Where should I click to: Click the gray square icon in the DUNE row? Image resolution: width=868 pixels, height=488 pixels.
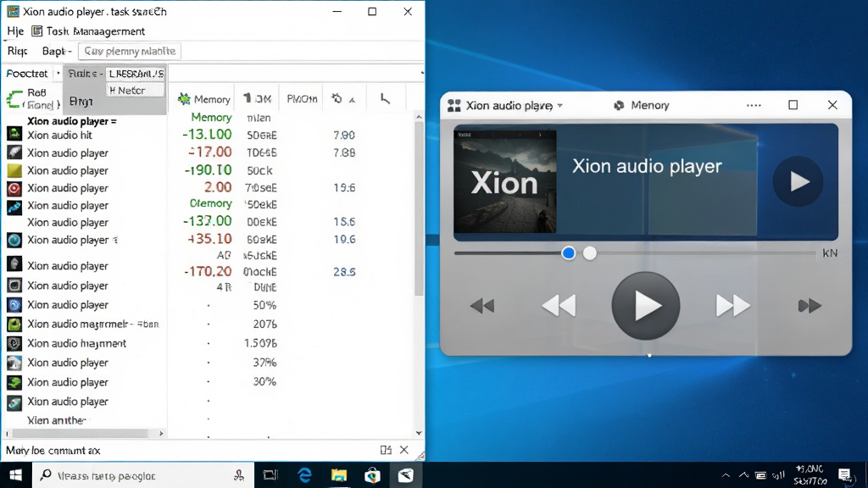coord(14,285)
